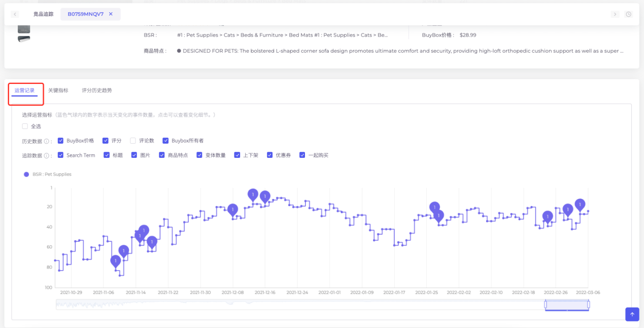Open the 评分历史趋势 tab
The image size is (644, 328).
(x=97, y=90)
